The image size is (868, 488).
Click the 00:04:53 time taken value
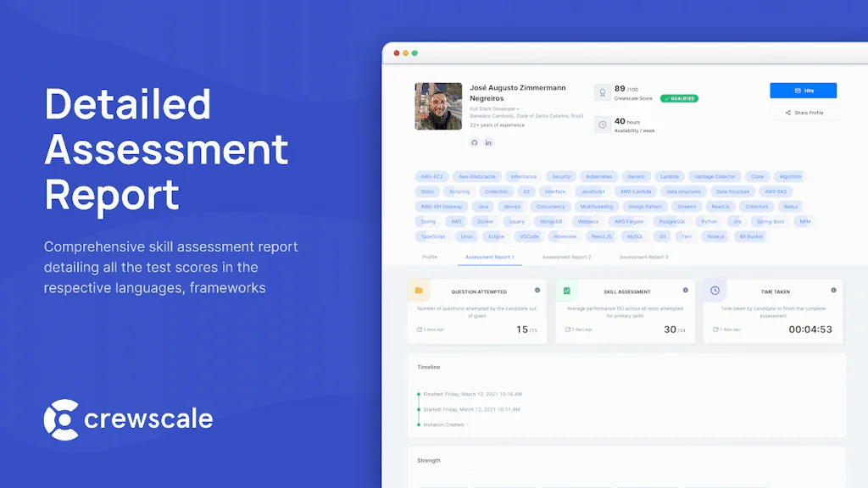810,330
